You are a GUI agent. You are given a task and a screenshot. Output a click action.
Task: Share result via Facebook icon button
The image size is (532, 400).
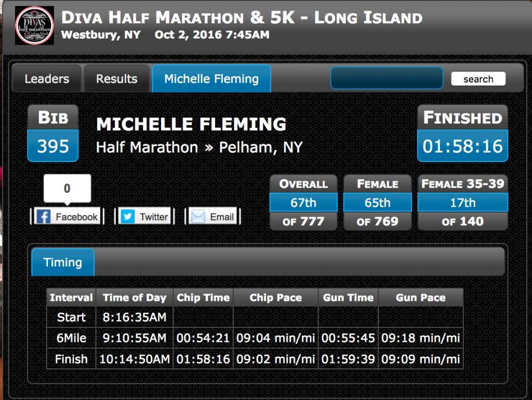click(x=67, y=216)
